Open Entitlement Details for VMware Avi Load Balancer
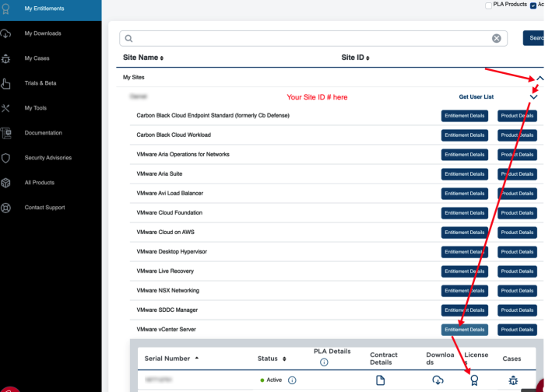This screenshot has height=392, width=545. (464, 194)
